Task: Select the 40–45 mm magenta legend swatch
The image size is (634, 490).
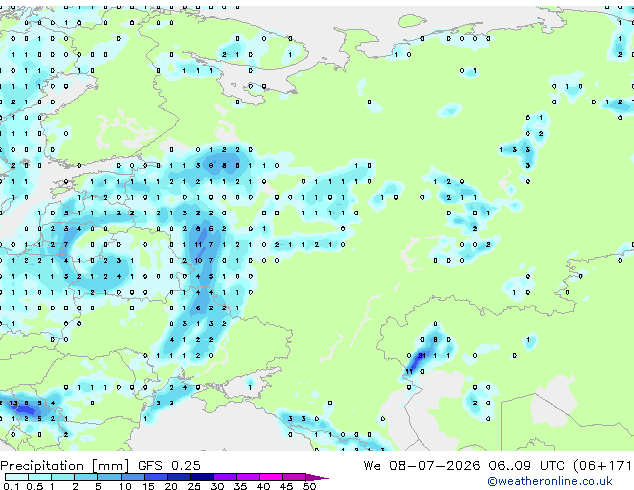Action: coord(271,477)
